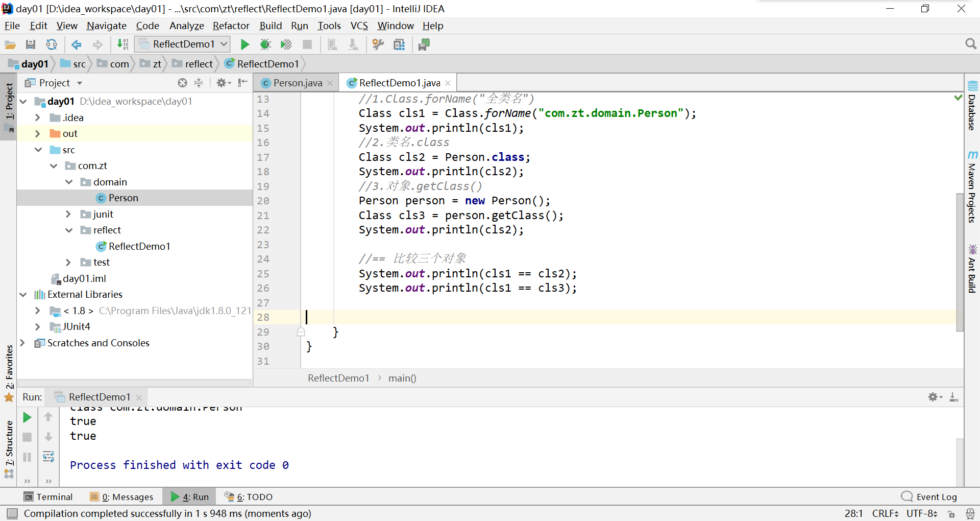This screenshot has width=980, height=521.
Task: Toggle the 1: Project side tab
Action: (x=9, y=107)
